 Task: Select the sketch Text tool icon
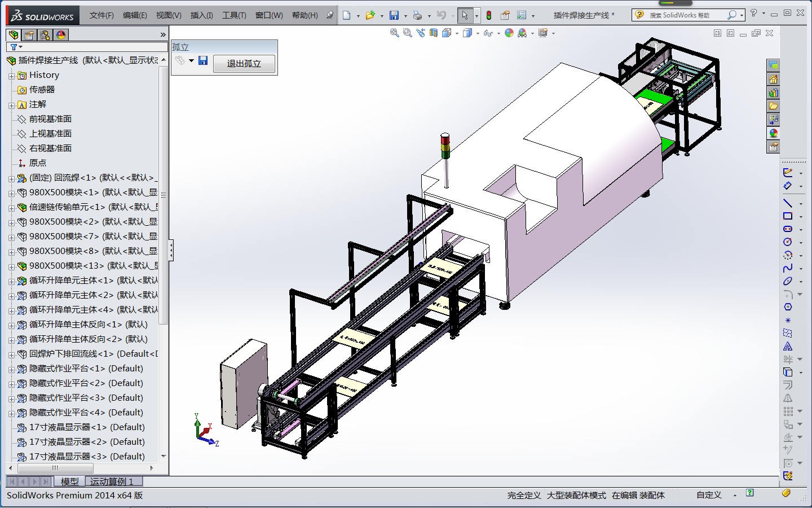coord(788,346)
